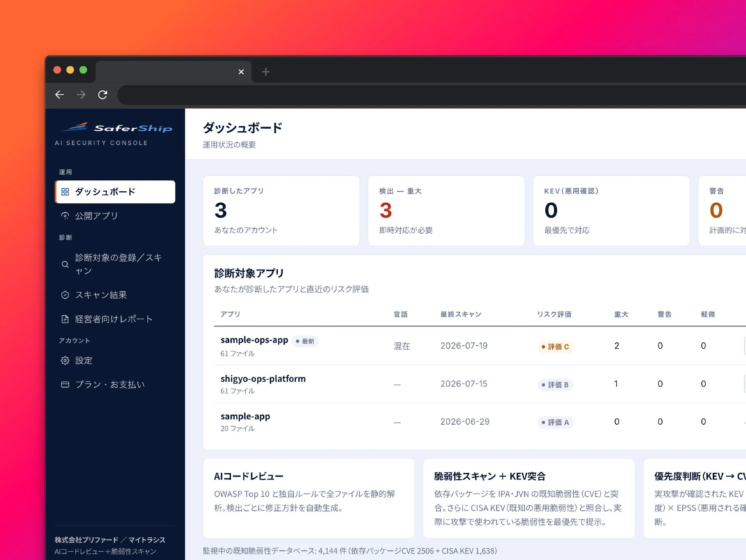
Task: Click the スキャン結果 shield icon
Action: coord(65,295)
